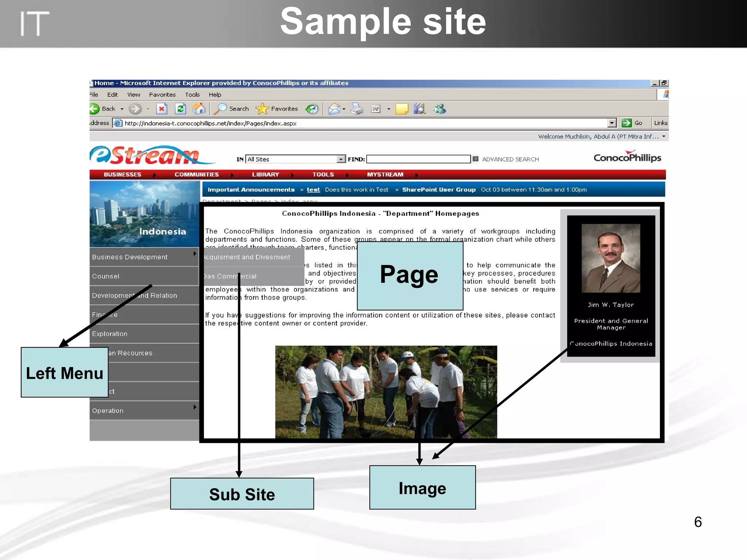Expand the Business Development submenu arrow

click(195, 254)
